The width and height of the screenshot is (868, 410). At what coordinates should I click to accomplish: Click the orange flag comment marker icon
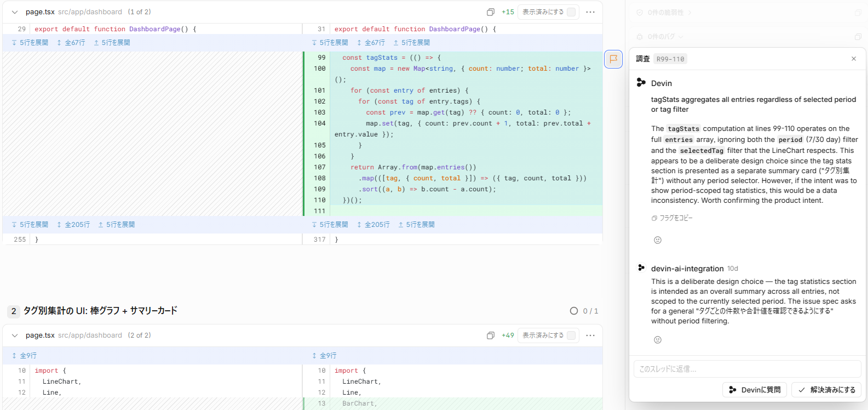[613, 59]
